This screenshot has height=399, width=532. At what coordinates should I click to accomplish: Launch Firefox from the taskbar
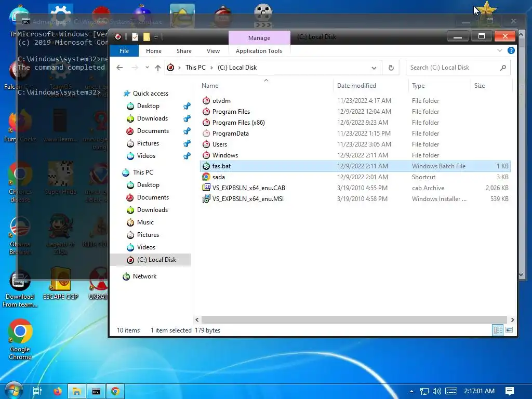pyautogui.click(x=58, y=391)
